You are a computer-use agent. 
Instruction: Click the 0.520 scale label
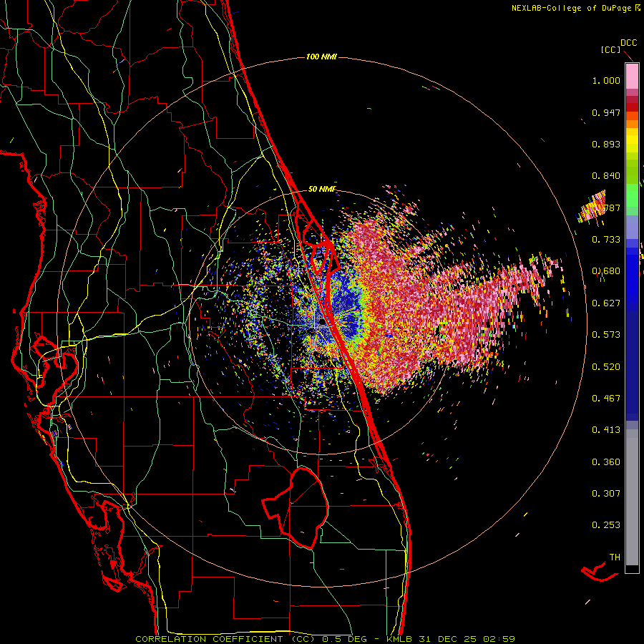coord(606,367)
